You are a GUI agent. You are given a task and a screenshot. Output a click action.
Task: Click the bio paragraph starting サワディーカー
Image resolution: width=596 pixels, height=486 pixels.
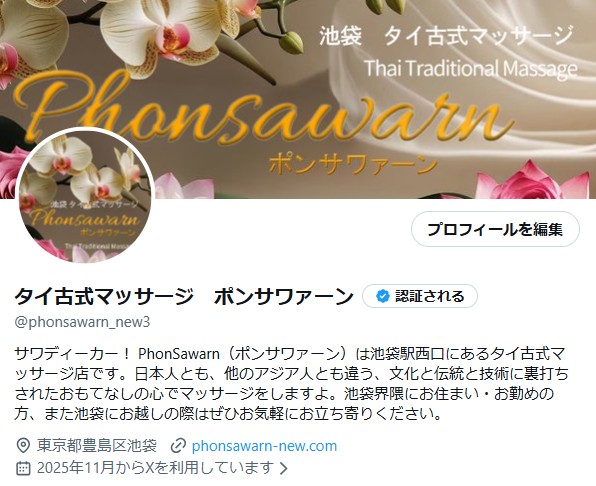coord(291,384)
